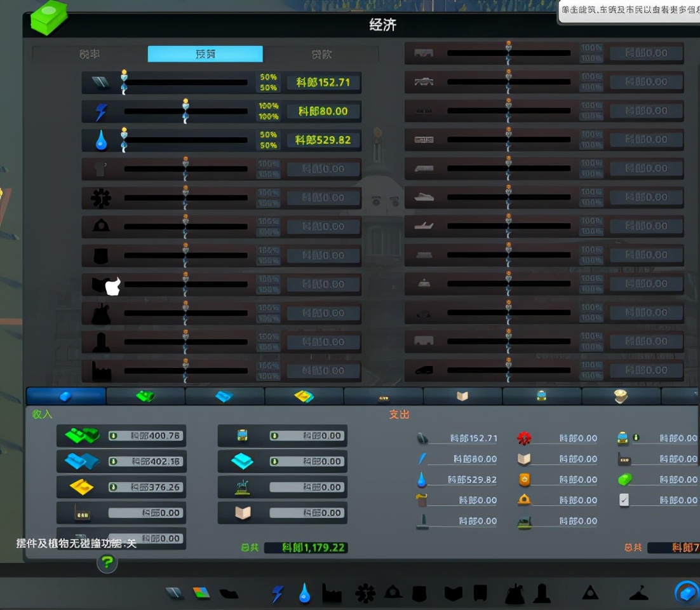Open healthcare menu in bottom toolbar

click(x=365, y=594)
